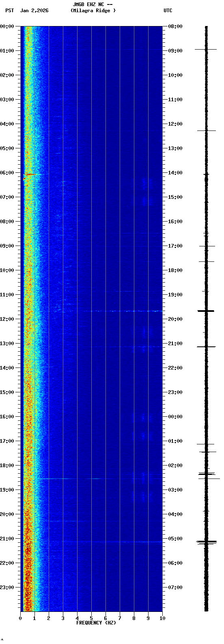Click the UTC time label "23:00"
This screenshot has width=224, height=644.
coord(175,392)
